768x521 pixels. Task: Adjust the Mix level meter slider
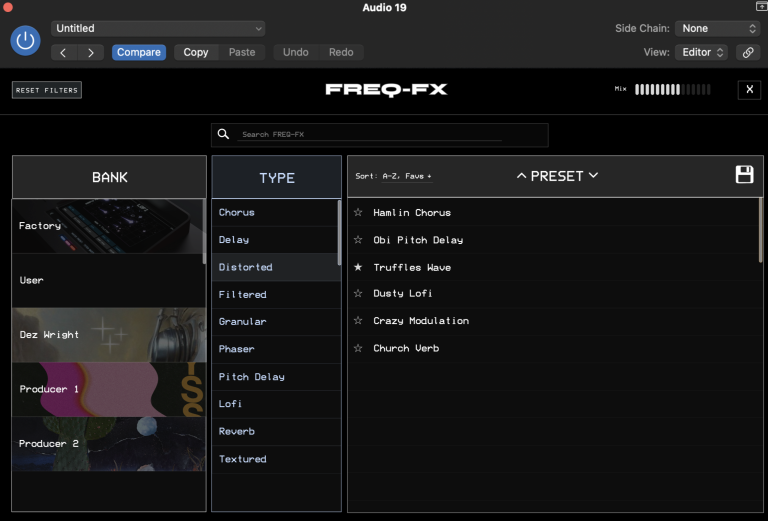(672, 90)
